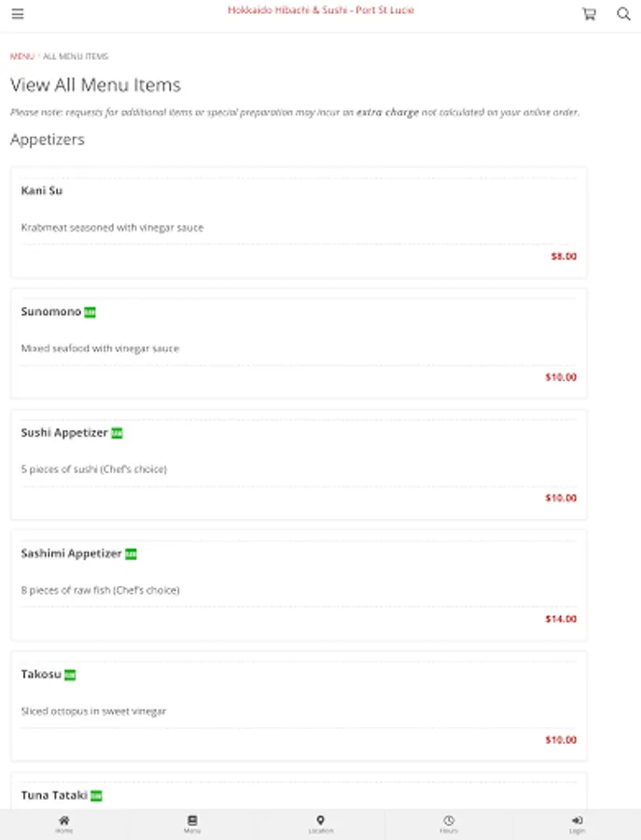This screenshot has height=840, width=641.
Task: Open the Sunomono item card
Action: pyautogui.click(x=299, y=343)
